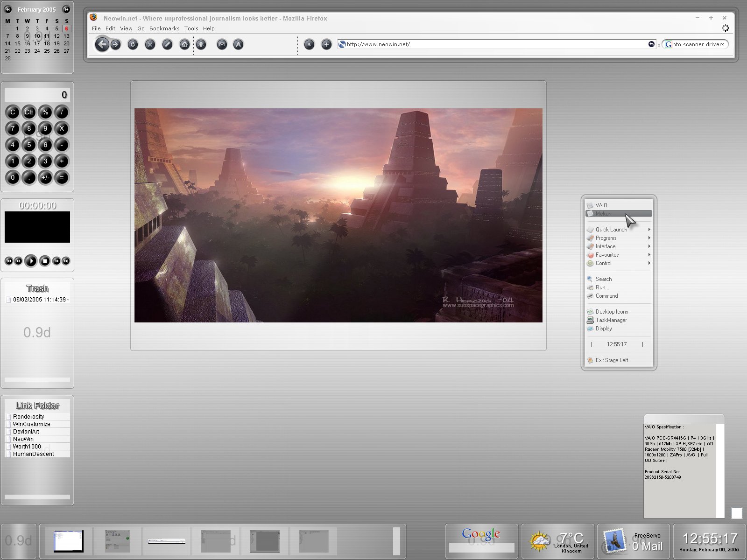747x560 pixels.
Task: Reload the Neowin page in Firefox
Action: tap(133, 44)
